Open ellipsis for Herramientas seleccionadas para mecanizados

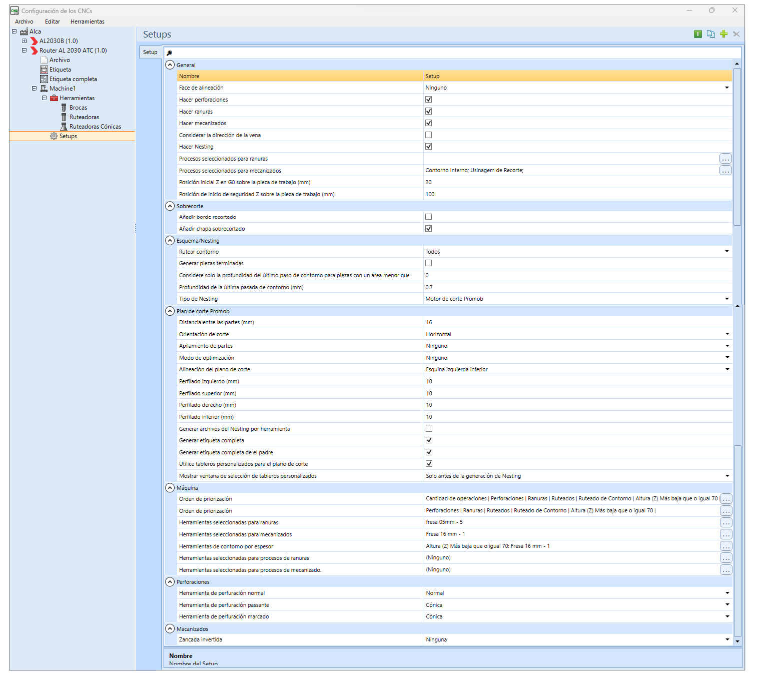pos(726,534)
